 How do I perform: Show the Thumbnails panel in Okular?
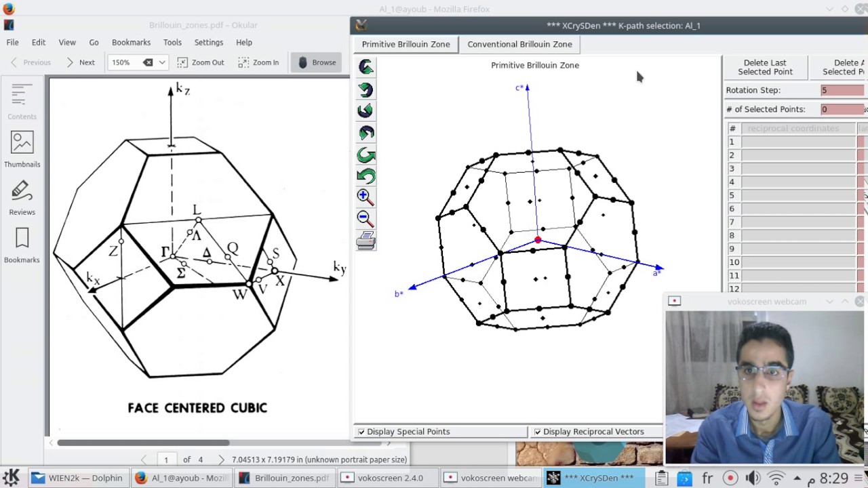pyautogui.click(x=22, y=150)
